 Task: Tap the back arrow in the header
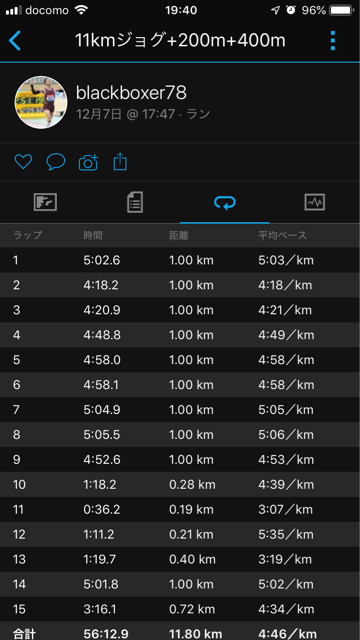pos(15,41)
